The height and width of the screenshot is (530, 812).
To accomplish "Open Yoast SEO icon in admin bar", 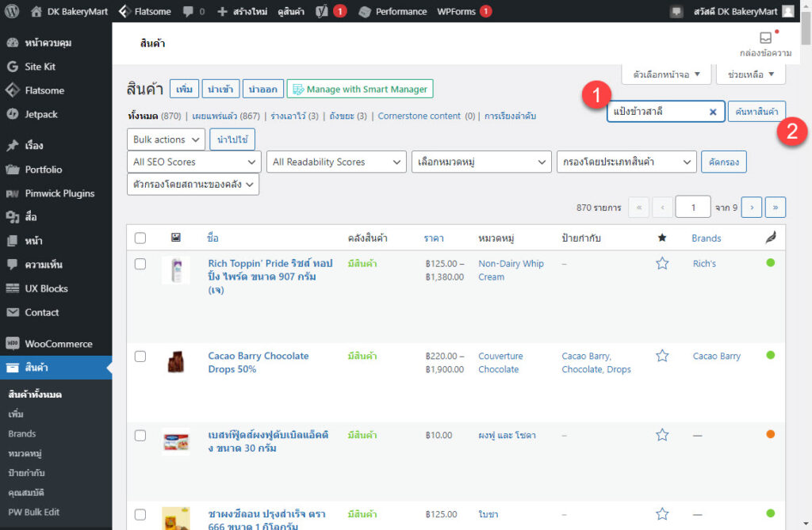I will 322,11.
